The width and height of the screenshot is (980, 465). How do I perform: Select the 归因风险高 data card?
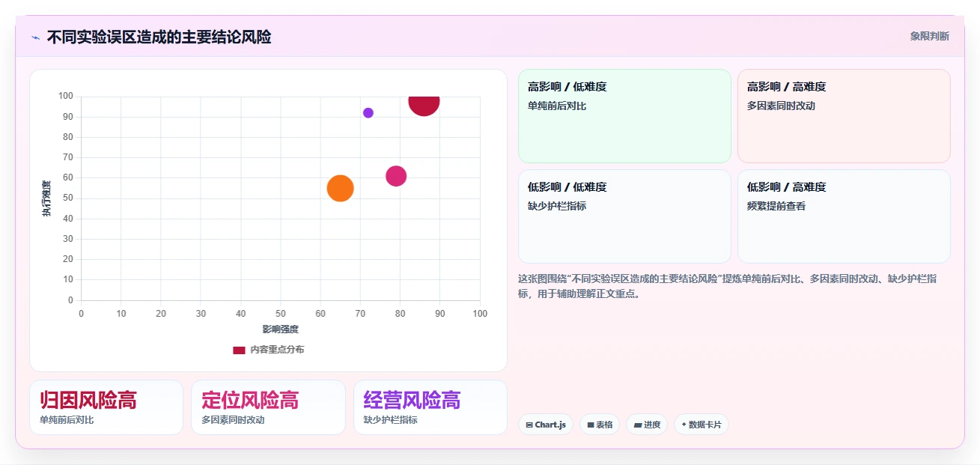(106, 407)
